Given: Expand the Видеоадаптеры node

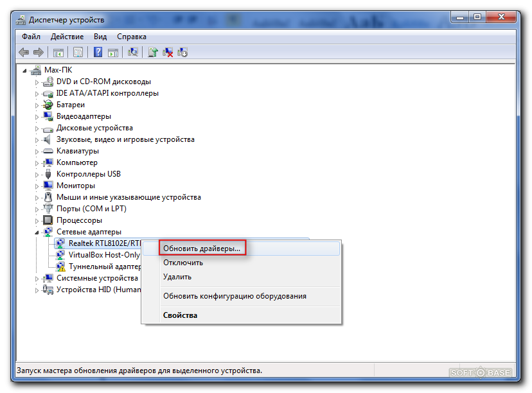Looking at the screenshot, I should click(x=37, y=116).
